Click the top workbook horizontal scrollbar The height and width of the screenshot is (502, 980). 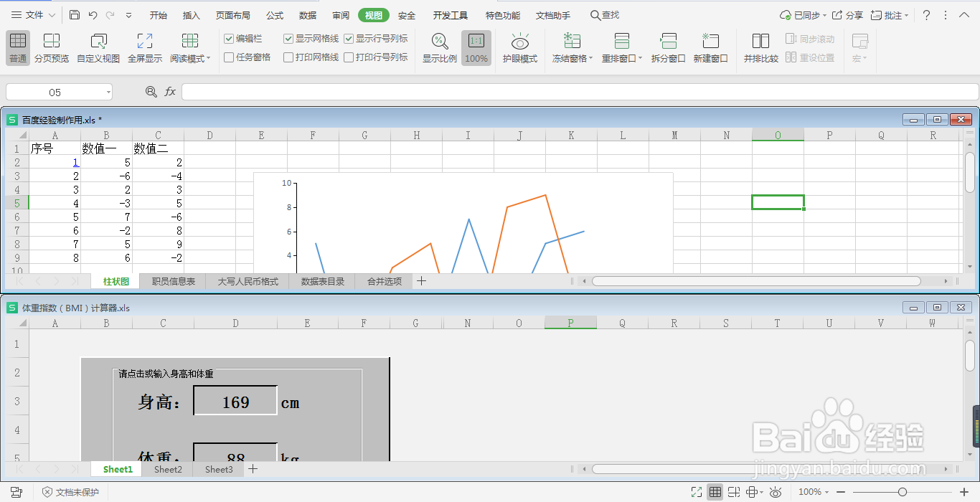point(756,281)
